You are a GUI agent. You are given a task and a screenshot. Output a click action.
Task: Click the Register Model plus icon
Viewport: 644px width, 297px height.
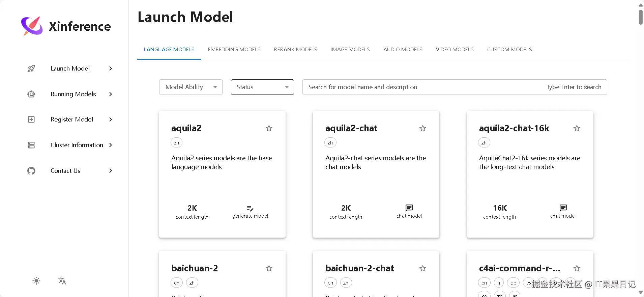pos(31,119)
